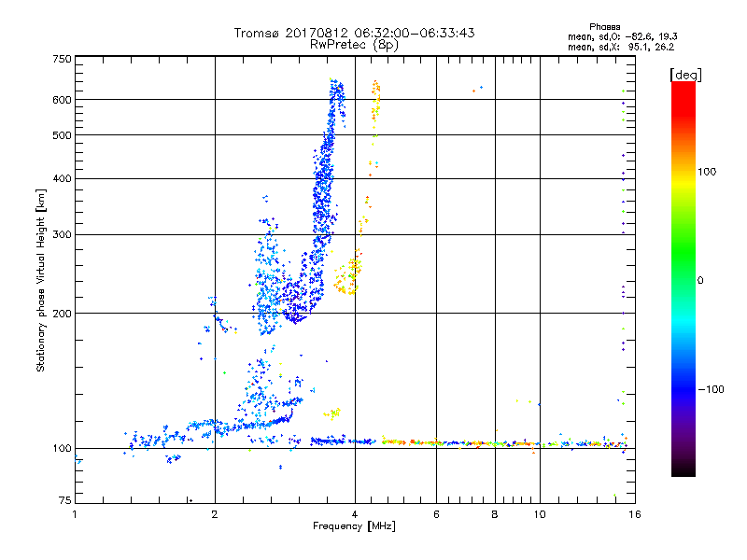Click the colorbar tick label "0"
Screen dimensions: 747x560
tap(700, 280)
